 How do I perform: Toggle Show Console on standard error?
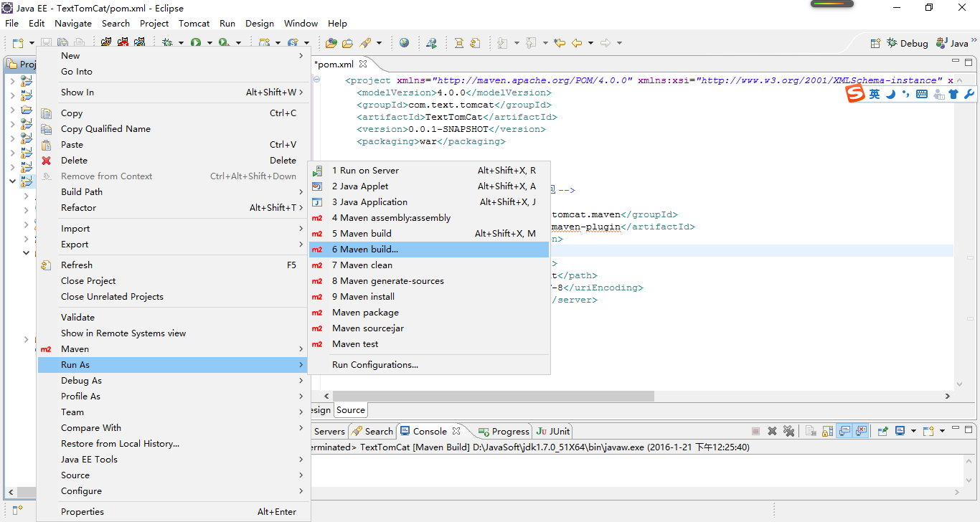coord(862,431)
